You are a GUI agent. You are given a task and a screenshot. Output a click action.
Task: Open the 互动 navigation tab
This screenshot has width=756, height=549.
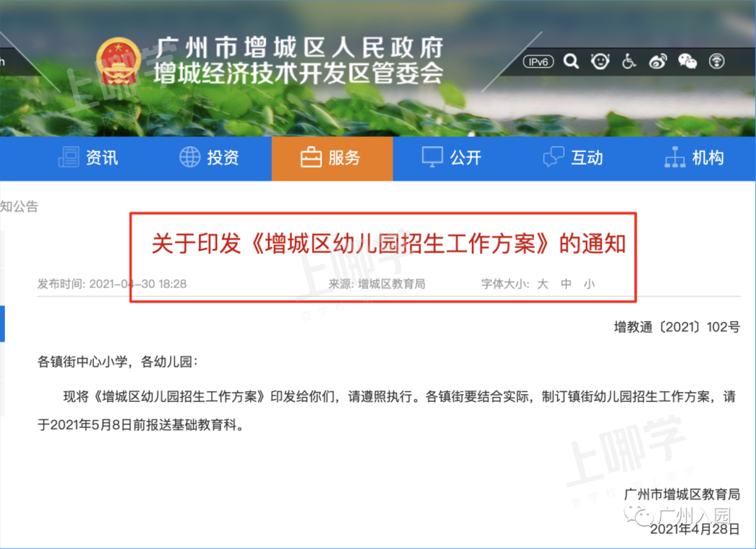coord(573,158)
